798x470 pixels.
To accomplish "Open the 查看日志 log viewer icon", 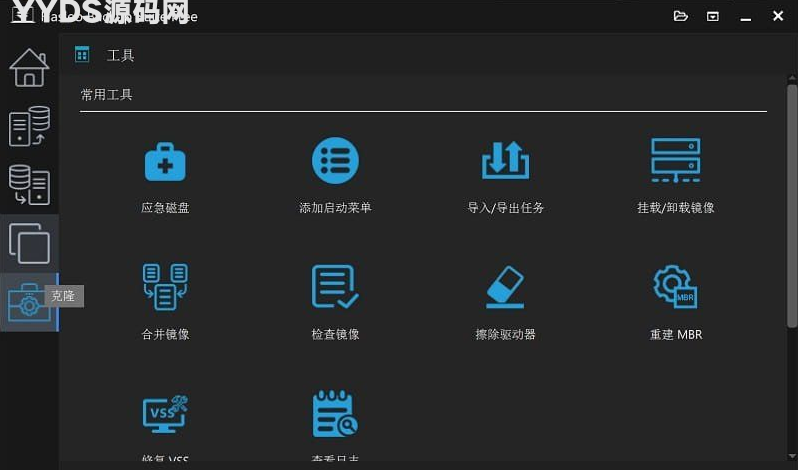I will click(x=335, y=414).
